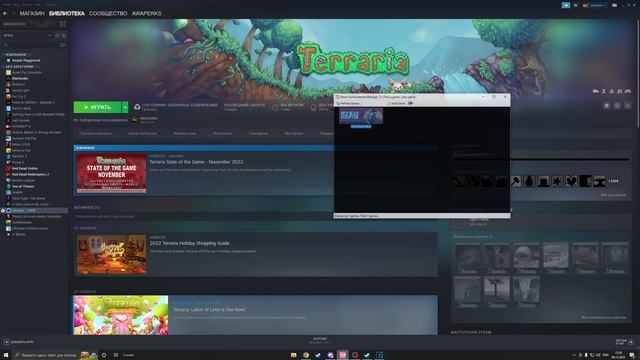Select Stick Fight: The Game

coord(29,198)
